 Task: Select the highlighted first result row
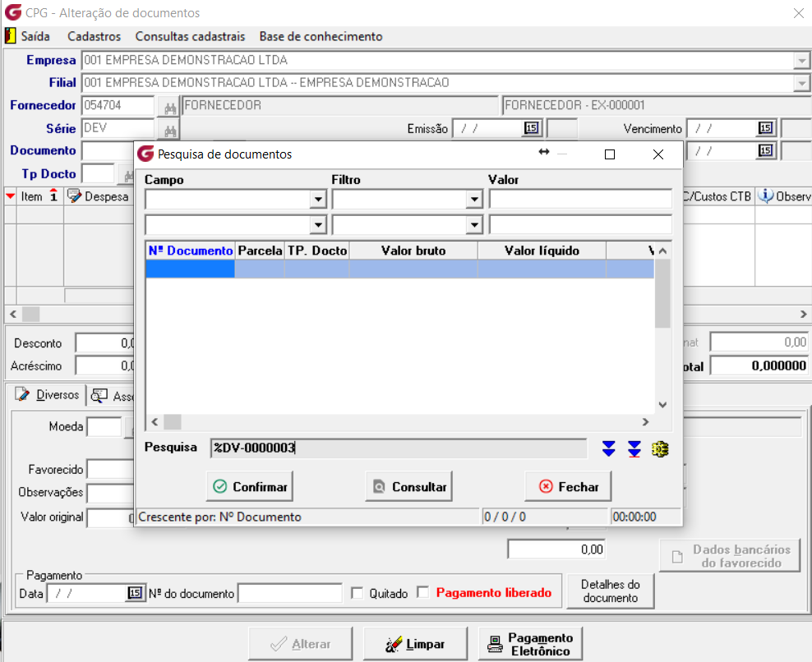click(399, 269)
